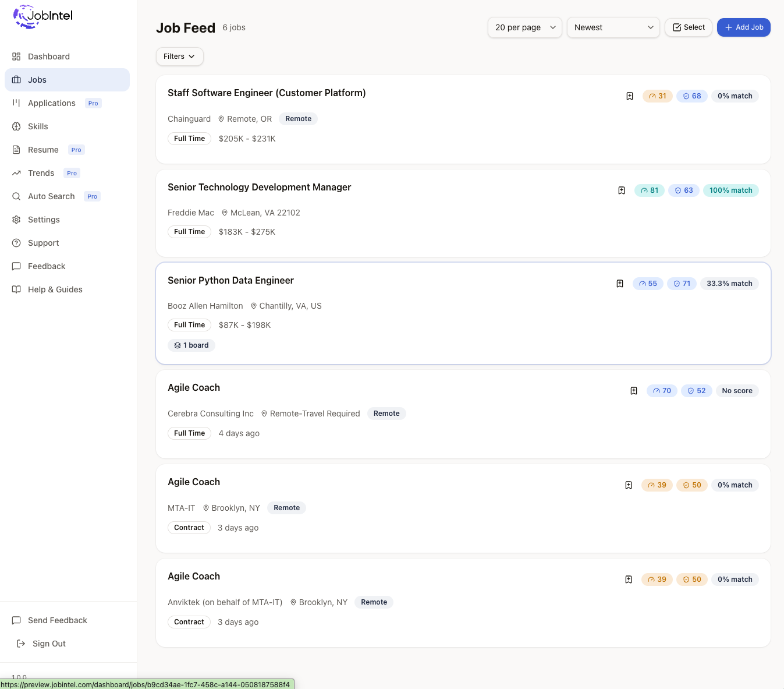Click the 55 score badge

[648, 284]
